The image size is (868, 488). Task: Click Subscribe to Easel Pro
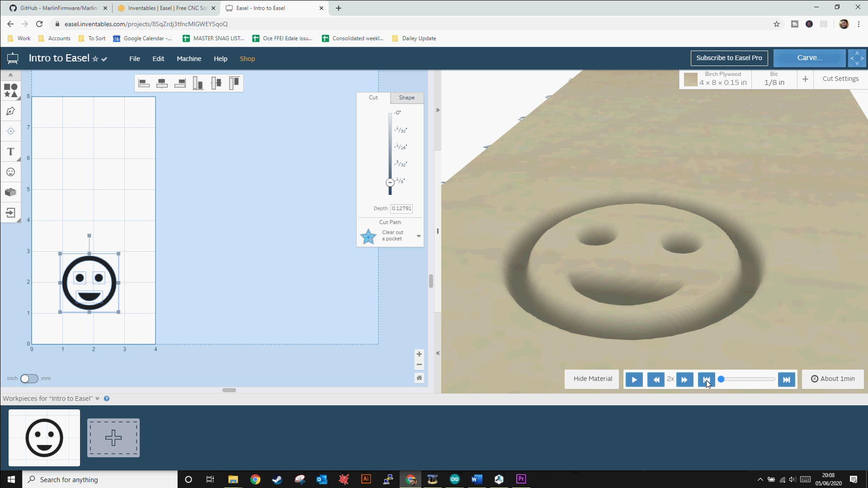click(x=729, y=58)
